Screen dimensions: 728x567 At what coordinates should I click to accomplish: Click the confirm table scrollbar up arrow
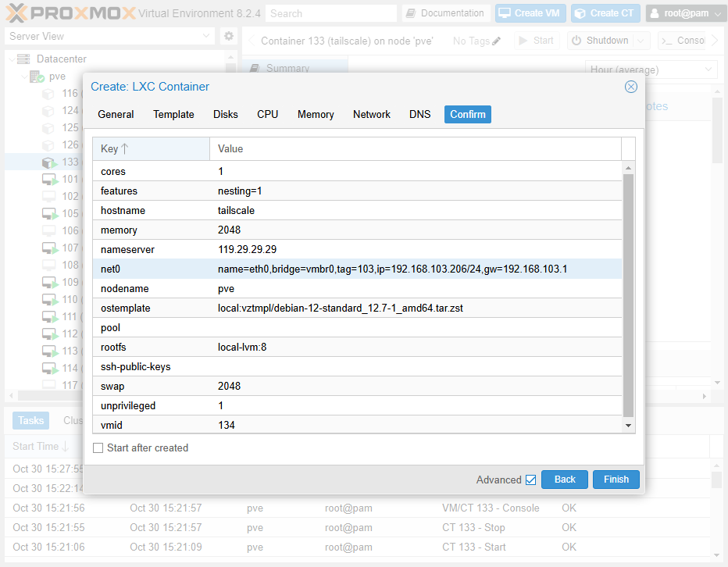tap(628, 168)
